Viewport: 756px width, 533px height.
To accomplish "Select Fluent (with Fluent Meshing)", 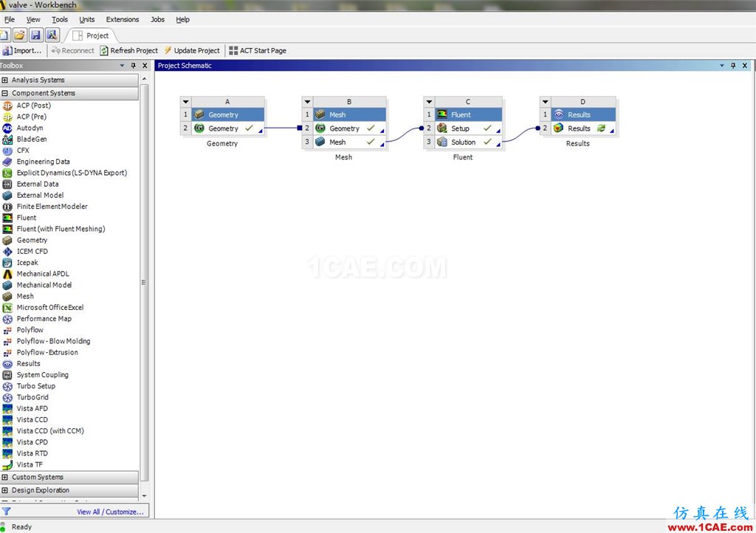I will tap(61, 229).
